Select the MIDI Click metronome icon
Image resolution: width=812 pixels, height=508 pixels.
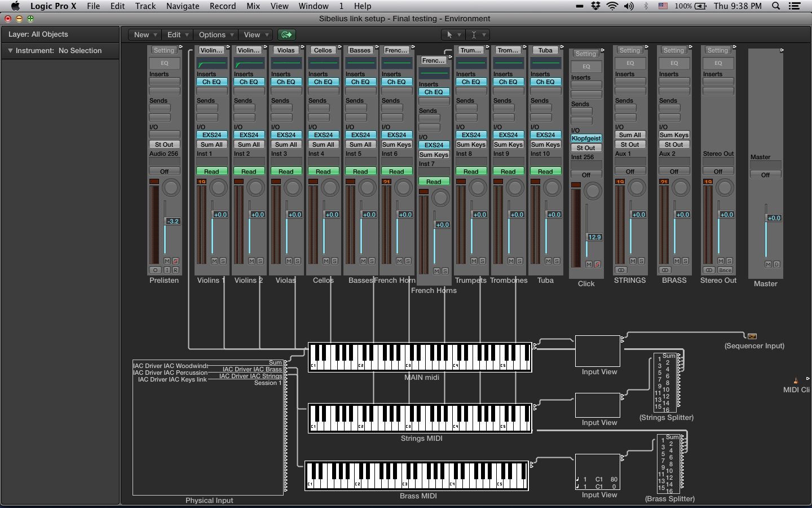click(x=796, y=381)
